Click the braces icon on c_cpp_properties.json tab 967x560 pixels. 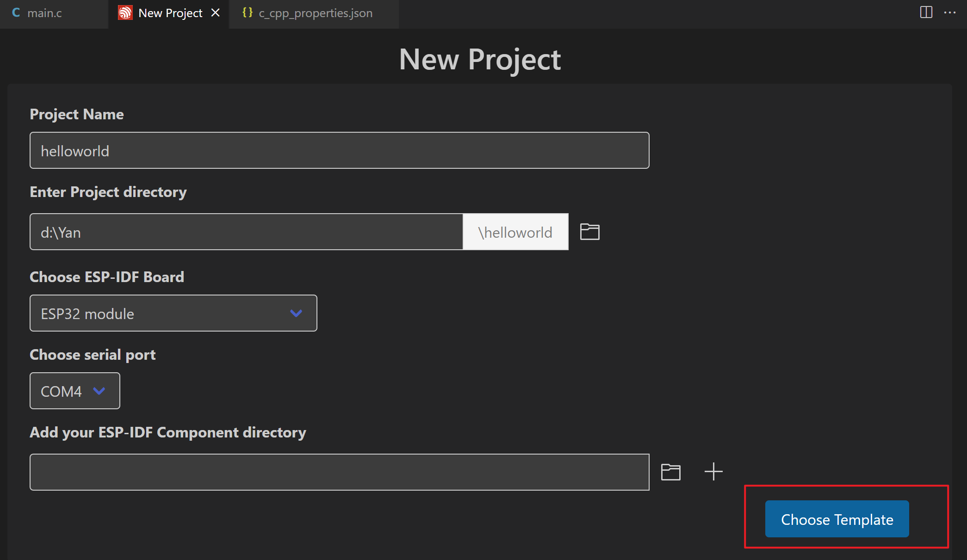[248, 13]
